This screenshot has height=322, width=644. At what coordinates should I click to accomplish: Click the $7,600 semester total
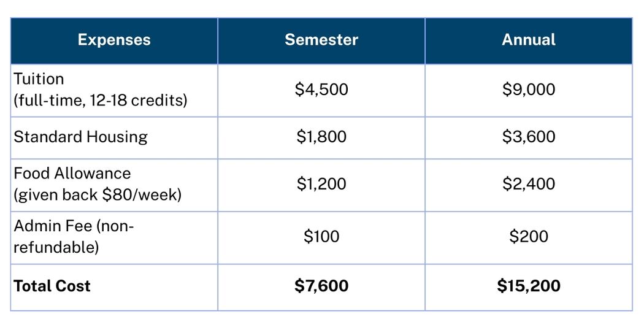[x=321, y=286]
